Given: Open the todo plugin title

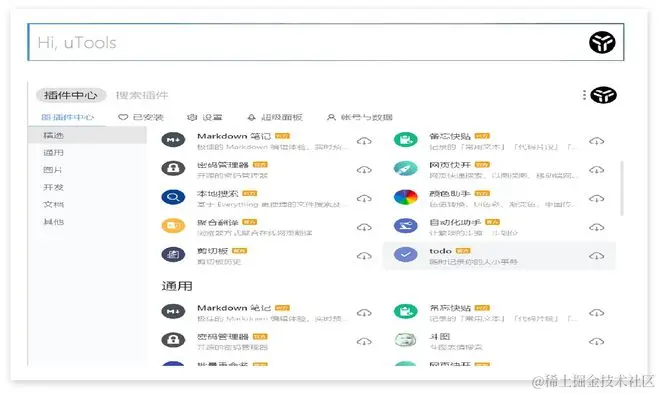Looking at the screenshot, I should 440,250.
